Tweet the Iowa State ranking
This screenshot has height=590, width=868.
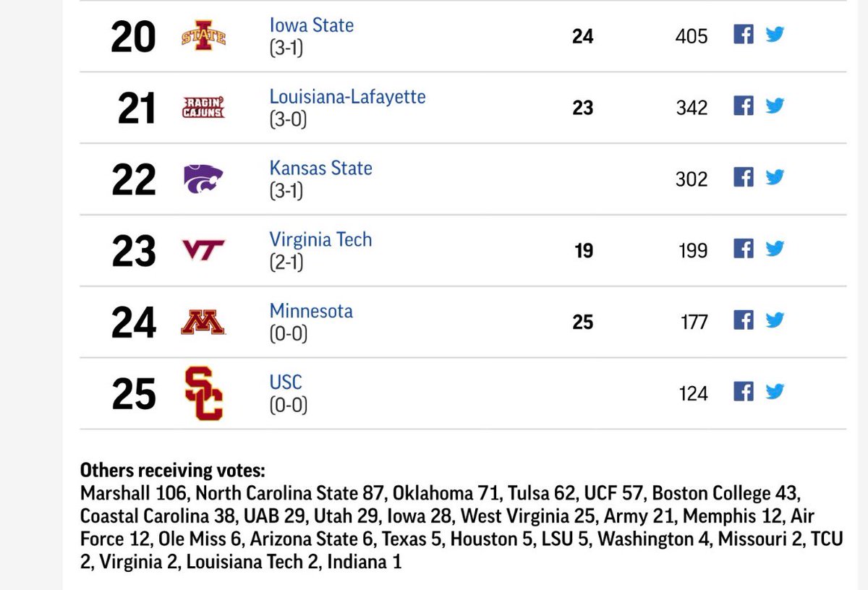click(x=775, y=34)
